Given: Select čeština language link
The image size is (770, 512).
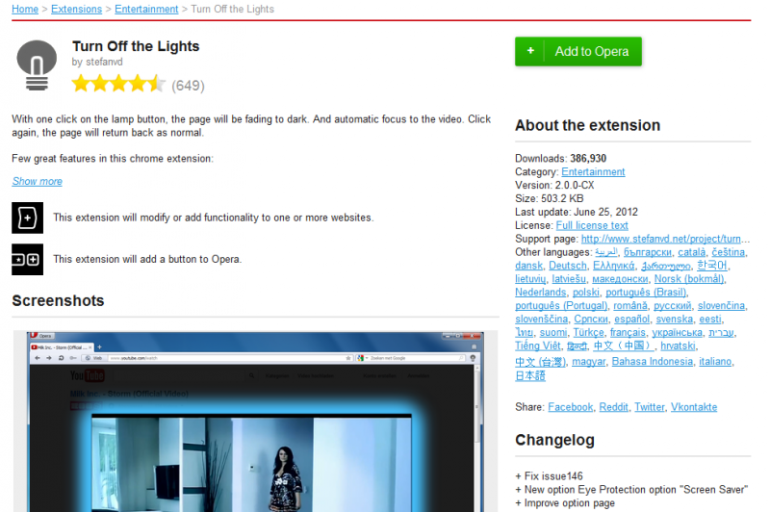Looking at the screenshot, I should coord(728,252).
